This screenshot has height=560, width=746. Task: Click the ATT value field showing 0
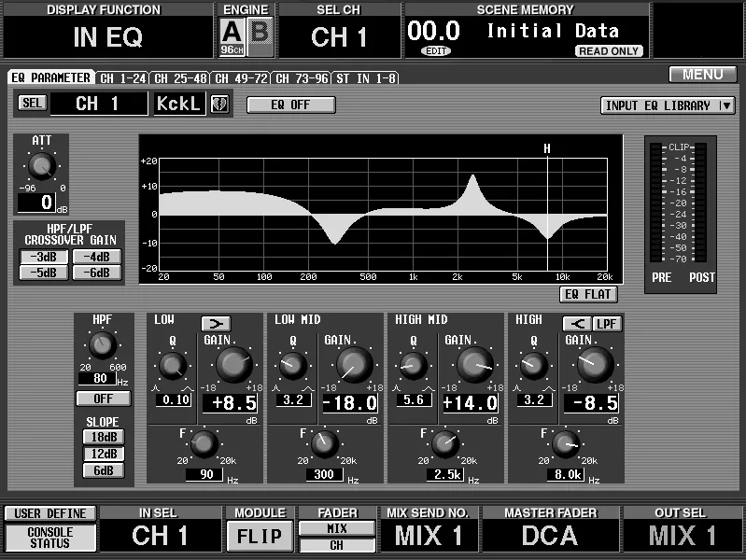pyautogui.click(x=36, y=203)
